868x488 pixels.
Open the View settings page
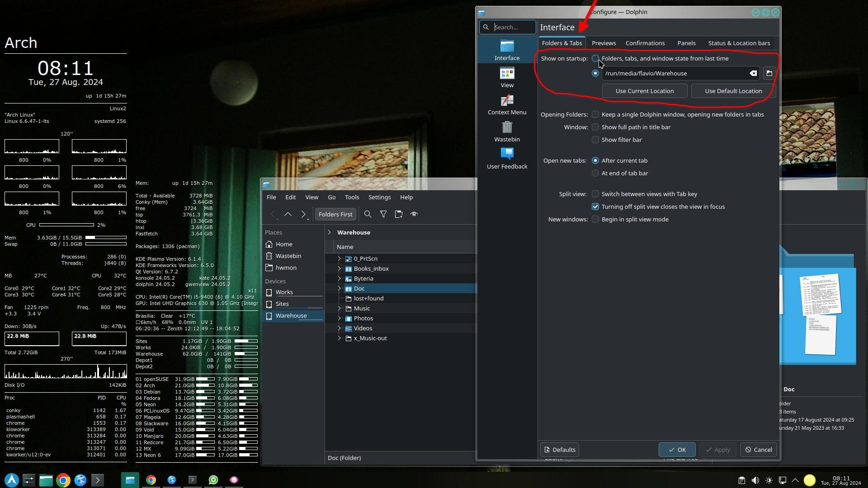507,78
